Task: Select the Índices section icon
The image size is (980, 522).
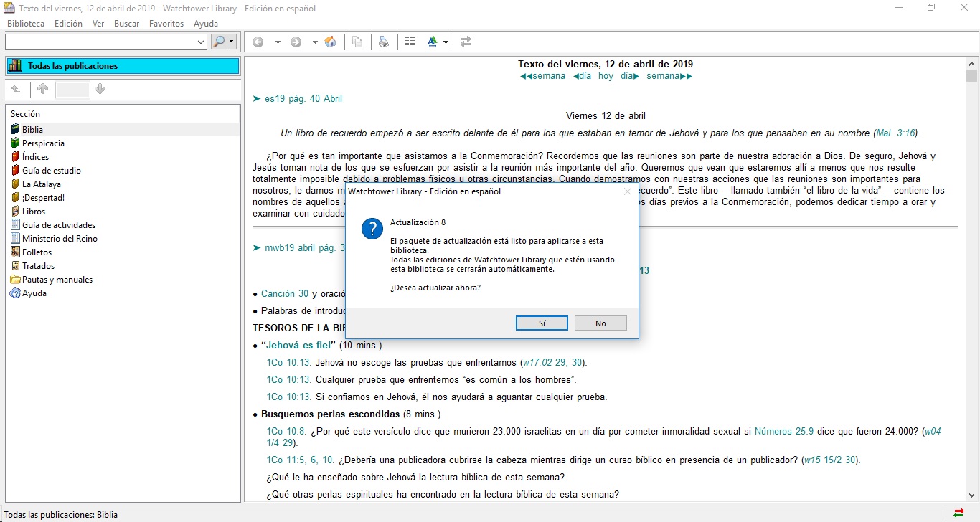Action: 15,157
